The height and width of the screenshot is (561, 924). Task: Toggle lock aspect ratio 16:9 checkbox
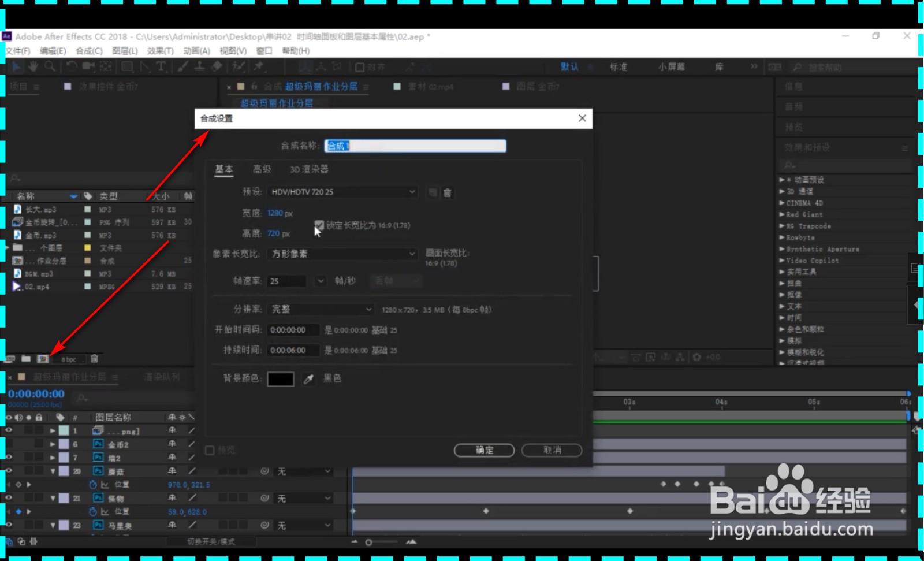pos(319,225)
